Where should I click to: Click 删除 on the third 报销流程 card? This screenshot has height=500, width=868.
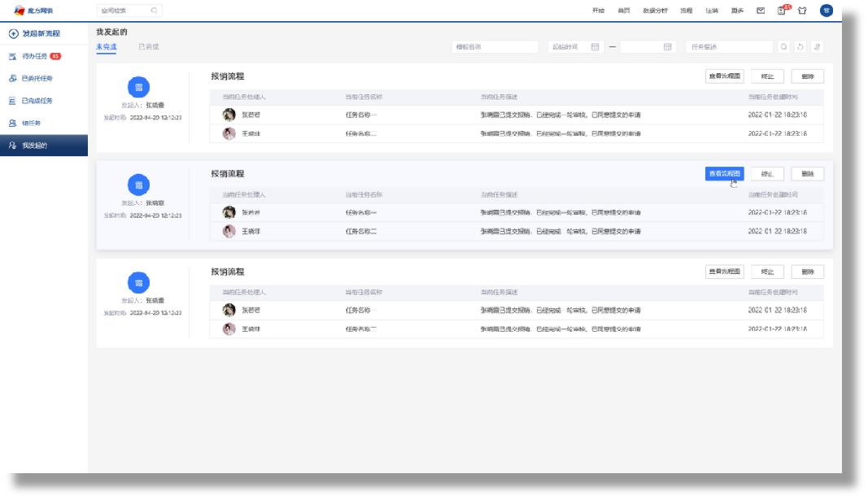807,272
